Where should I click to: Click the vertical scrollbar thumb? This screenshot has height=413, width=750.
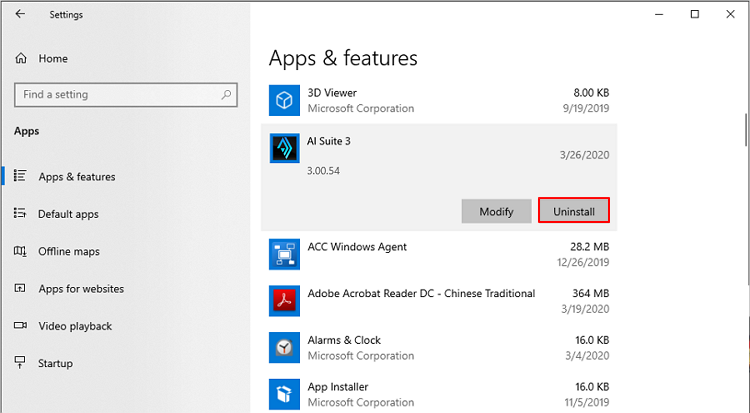[747, 130]
